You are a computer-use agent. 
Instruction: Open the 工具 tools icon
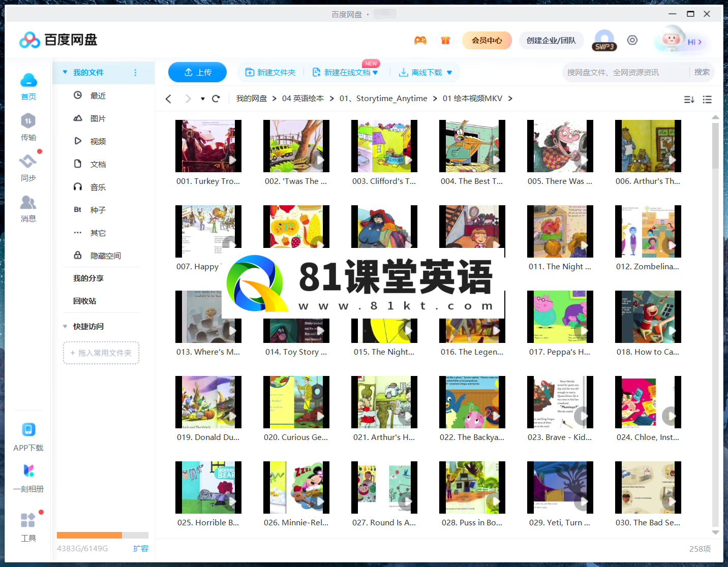pyautogui.click(x=28, y=520)
